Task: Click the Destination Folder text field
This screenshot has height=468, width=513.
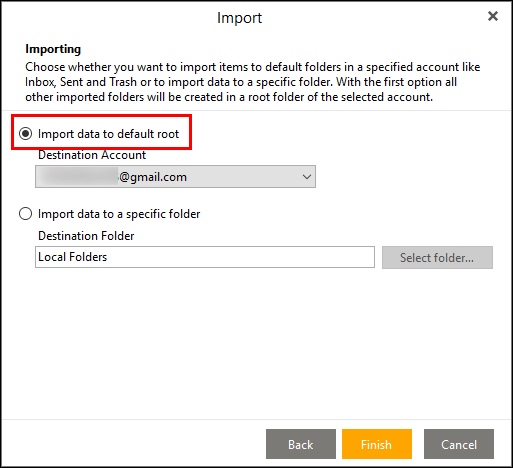Action: [x=205, y=257]
